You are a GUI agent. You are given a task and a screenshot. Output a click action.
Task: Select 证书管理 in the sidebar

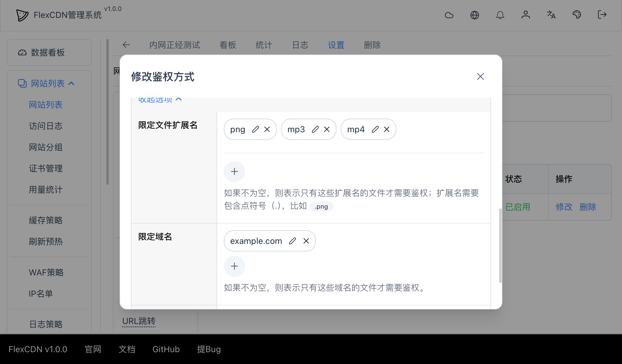tap(46, 169)
